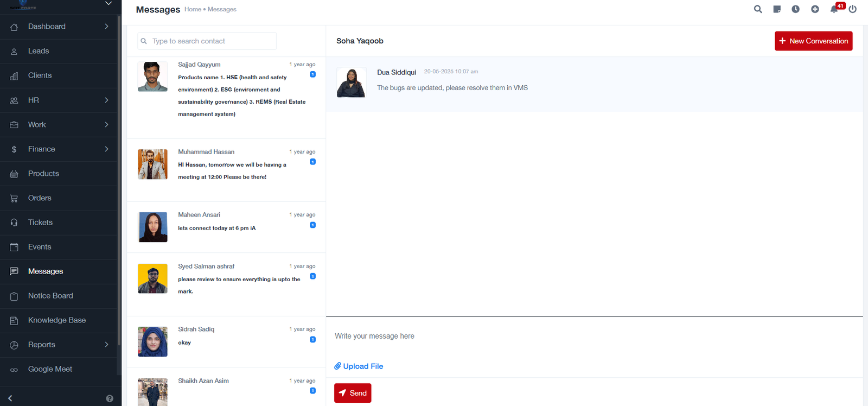Click unread badge on Sajjad Qayyum row
Screen dimensions: 868x406
(312, 74)
